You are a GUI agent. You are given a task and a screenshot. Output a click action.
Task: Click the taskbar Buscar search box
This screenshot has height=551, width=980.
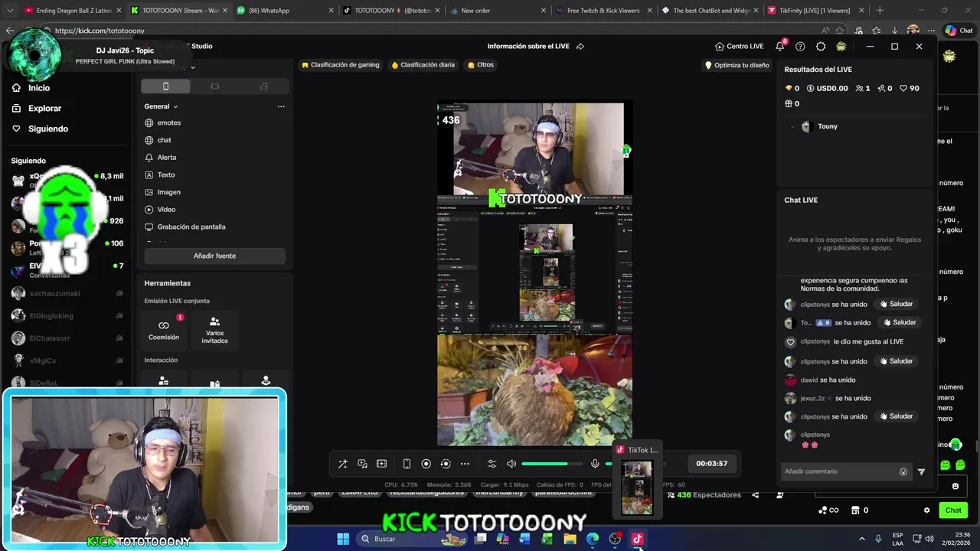(x=413, y=539)
